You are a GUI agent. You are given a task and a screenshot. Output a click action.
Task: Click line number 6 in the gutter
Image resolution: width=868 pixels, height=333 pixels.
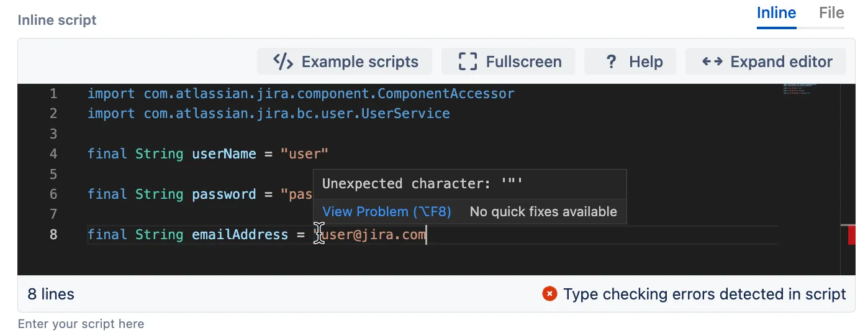click(x=53, y=194)
